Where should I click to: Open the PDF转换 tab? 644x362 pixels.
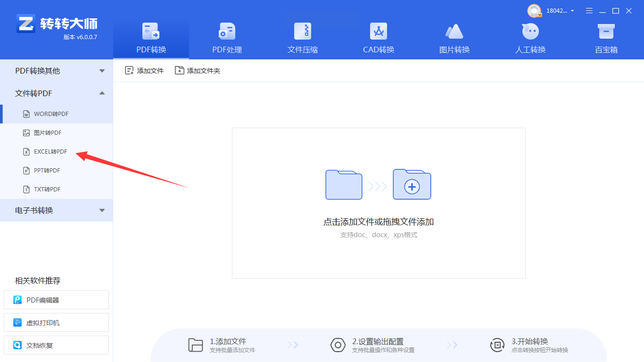(151, 39)
